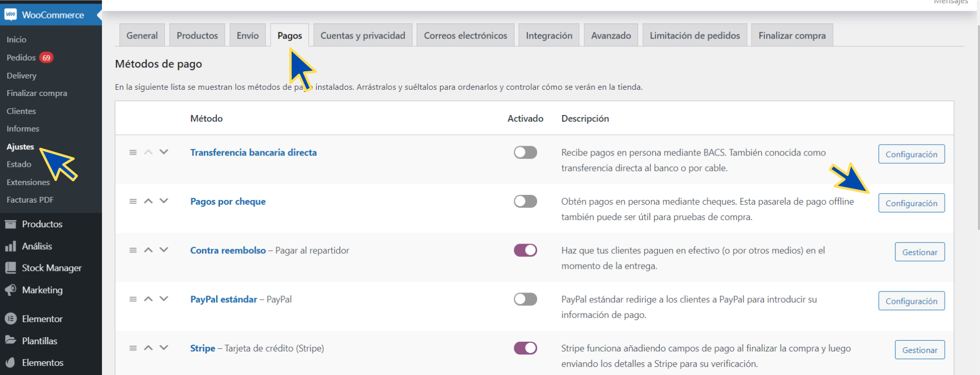Open Ajustes in the sidebar
Image resolution: width=980 pixels, height=375 pixels.
point(20,147)
